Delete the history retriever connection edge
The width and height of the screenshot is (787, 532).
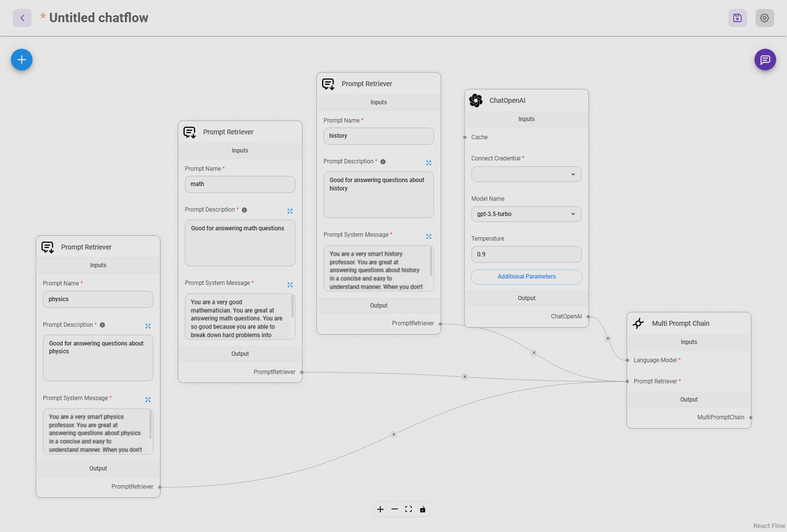click(534, 353)
